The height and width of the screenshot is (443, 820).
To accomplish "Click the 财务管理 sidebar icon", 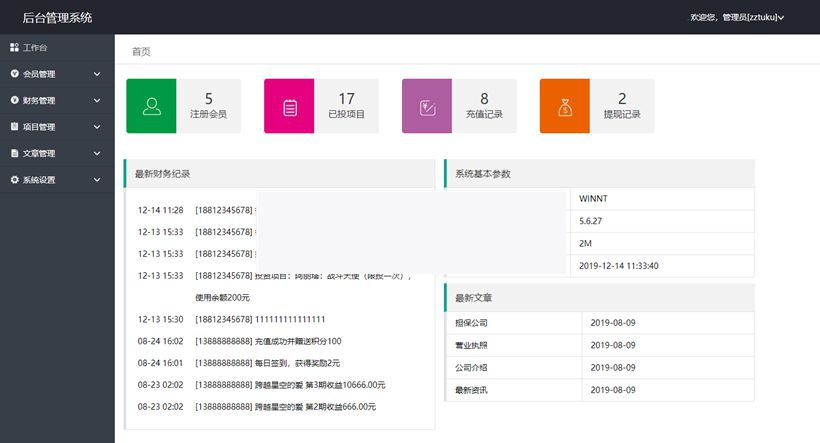I will [14, 100].
